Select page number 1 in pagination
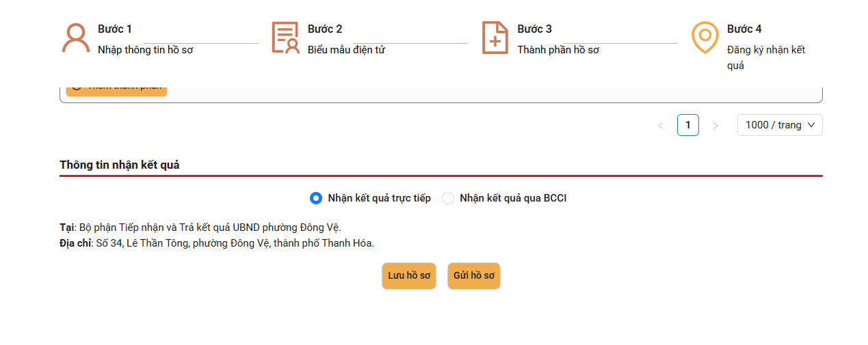Screen dimensions: 868x345 pos(688,125)
